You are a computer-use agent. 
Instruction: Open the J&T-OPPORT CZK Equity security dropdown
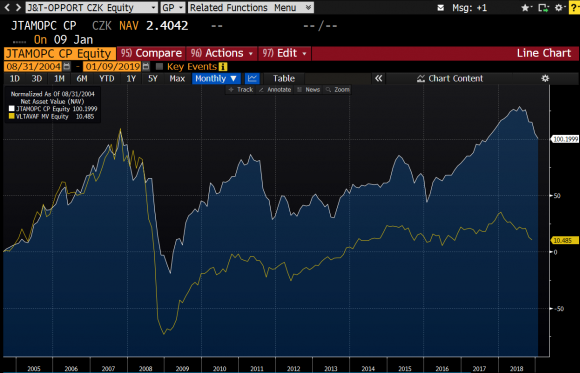coord(91,7)
